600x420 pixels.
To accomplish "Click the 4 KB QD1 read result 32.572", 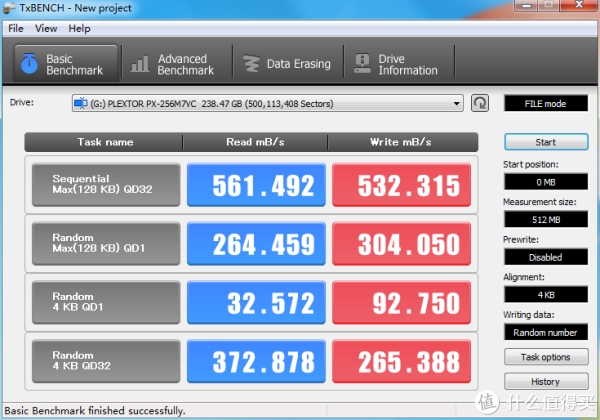I will [256, 303].
